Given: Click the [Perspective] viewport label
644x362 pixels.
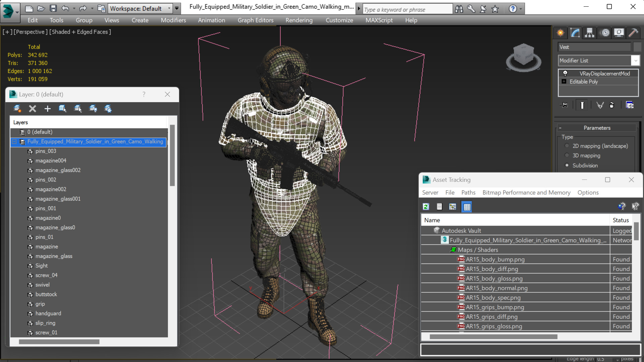Looking at the screenshot, I should (30, 32).
